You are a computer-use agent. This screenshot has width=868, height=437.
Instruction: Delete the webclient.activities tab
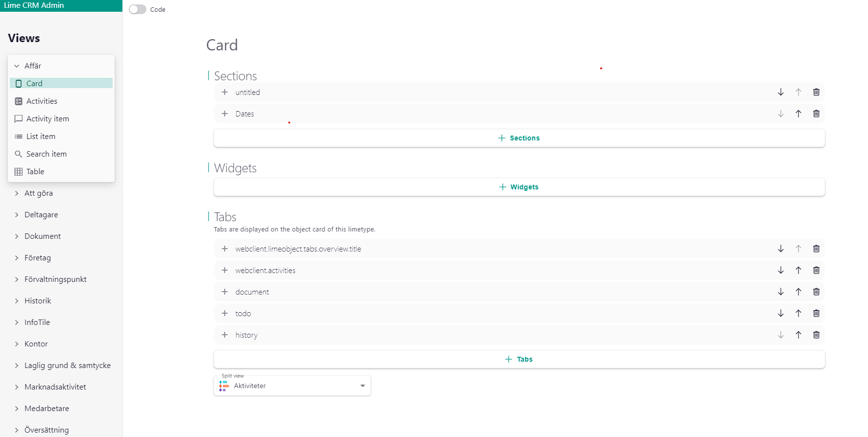tap(816, 270)
